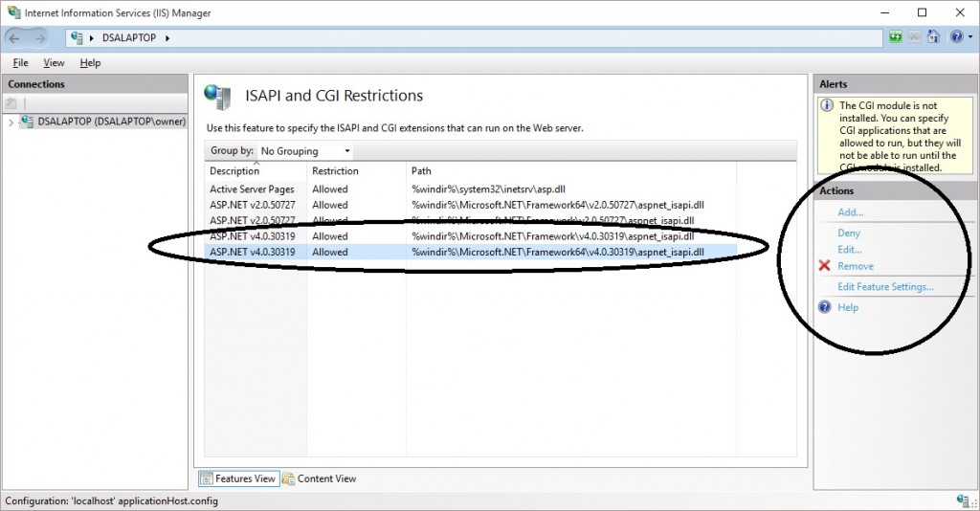Click the server icon in address bar
This screenshot has height=511, width=980.
coord(77,37)
